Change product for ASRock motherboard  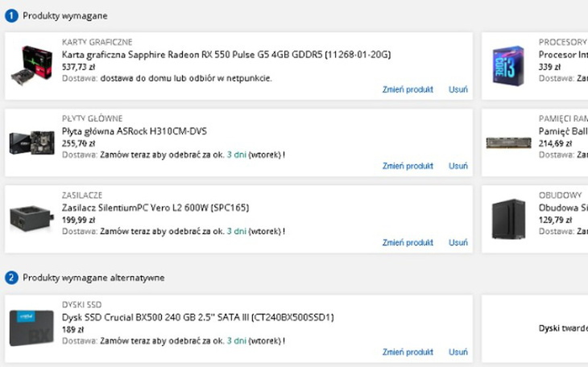408,166
